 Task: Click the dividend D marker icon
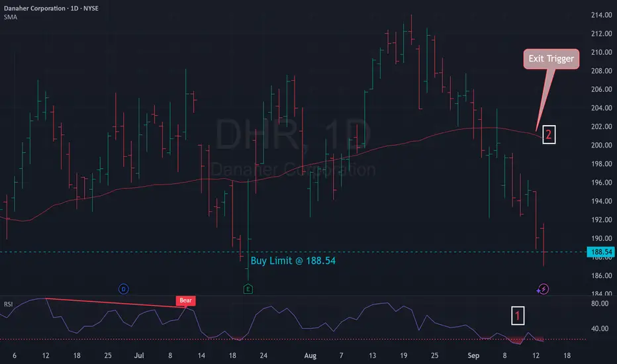click(x=124, y=289)
